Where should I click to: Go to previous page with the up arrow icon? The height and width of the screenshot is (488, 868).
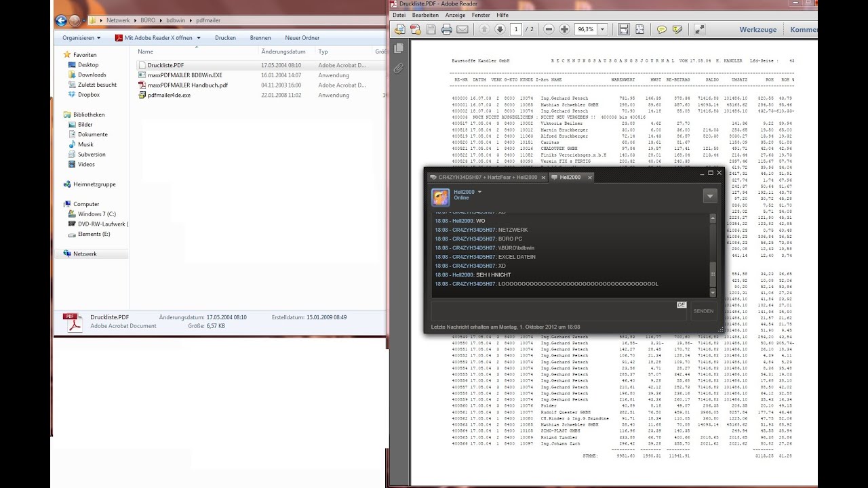coord(484,29)
